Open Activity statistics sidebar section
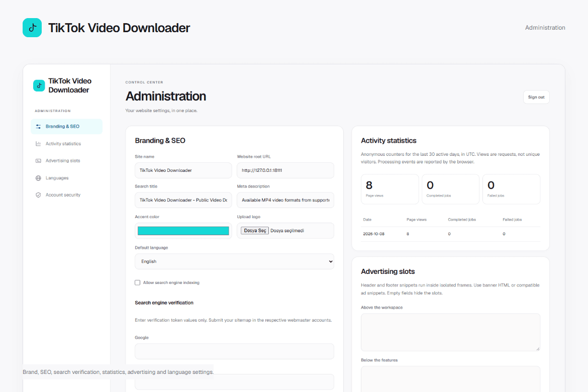Viewport: 588px width, 392px height. pos(66,144)
